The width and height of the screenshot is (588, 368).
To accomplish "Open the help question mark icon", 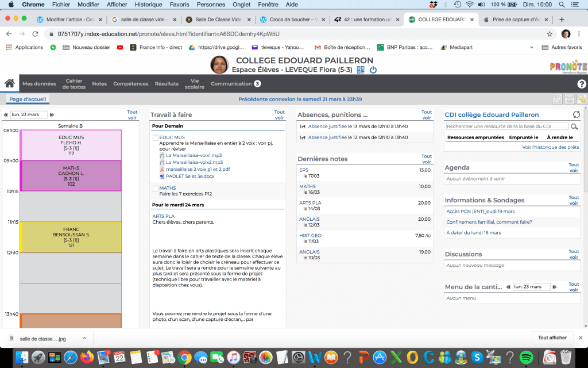I will (x=581, y=83).
